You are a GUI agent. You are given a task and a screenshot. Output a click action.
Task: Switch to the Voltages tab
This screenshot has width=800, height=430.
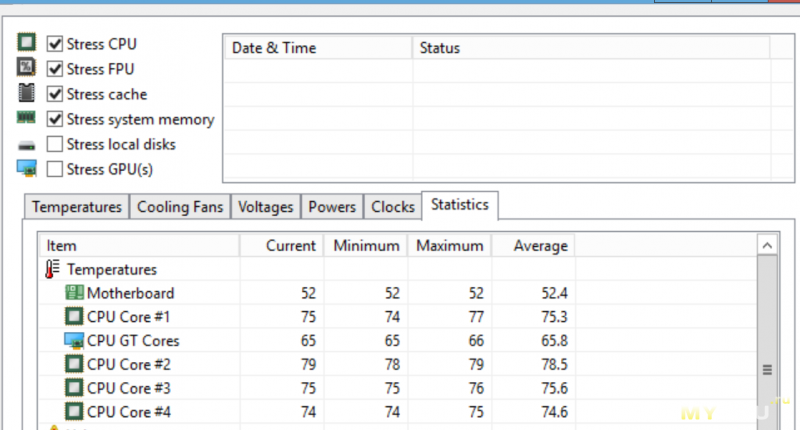pyautogui.click(x=266, y=207)
